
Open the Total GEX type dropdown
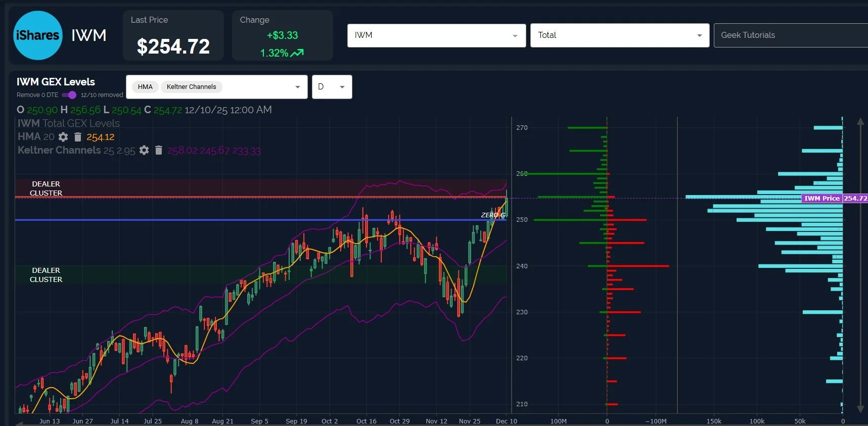[x=620, y=35]
